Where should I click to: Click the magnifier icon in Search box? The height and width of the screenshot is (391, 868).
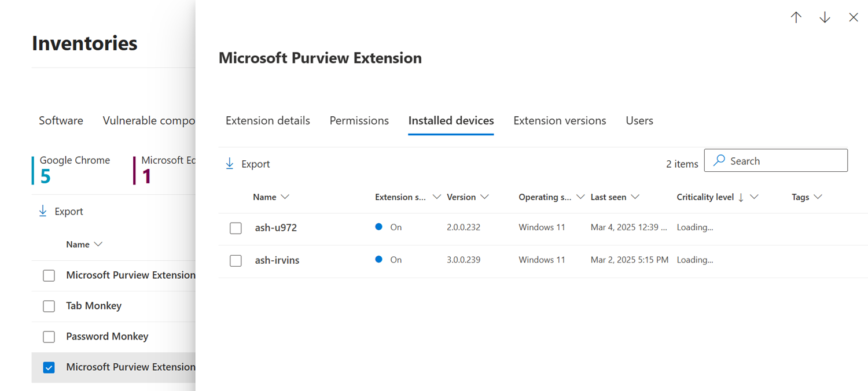click(719, 161)
